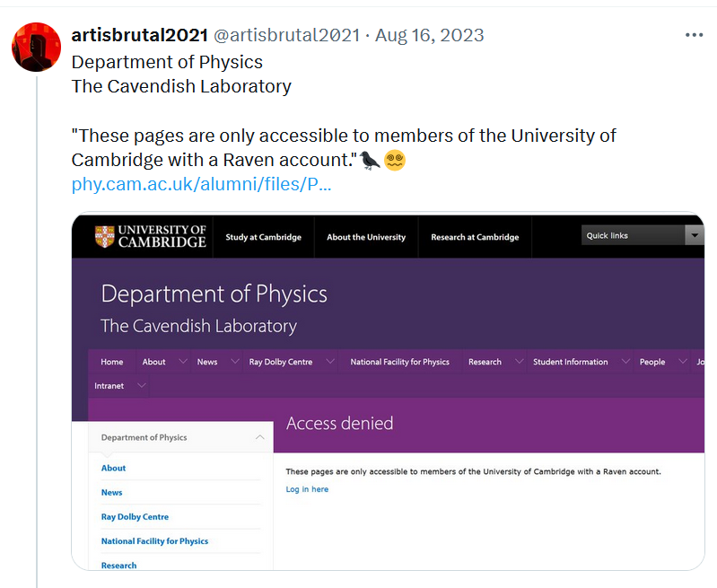Image resolution: width=717 pixels, height=588 pixels.
Task: Open About in the purple navigation bar
Action: 153,362
